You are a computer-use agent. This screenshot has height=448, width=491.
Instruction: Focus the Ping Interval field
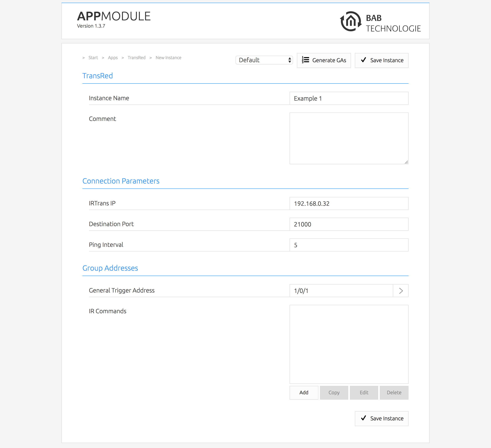tap(349, 245)
